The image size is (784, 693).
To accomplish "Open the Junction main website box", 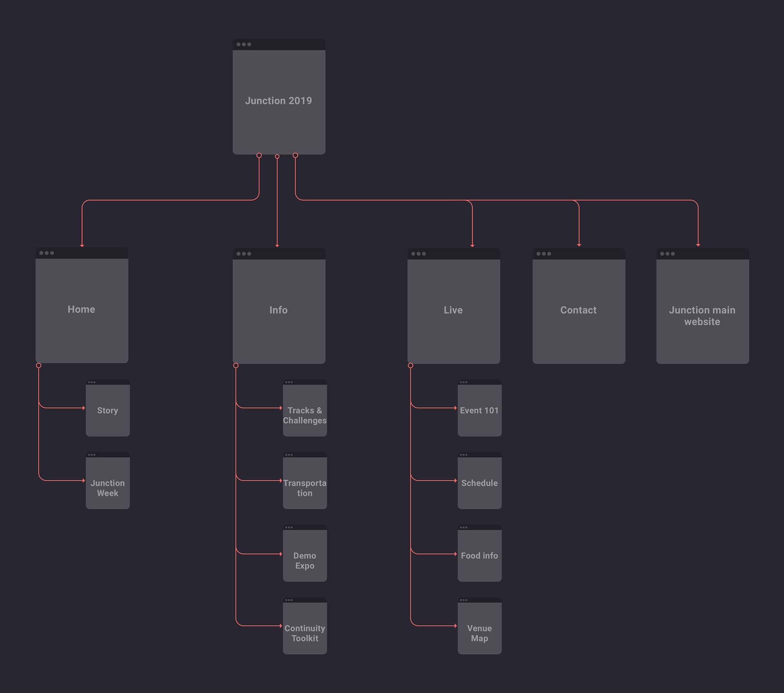I will pyautogui.click(x=702, y=315).
